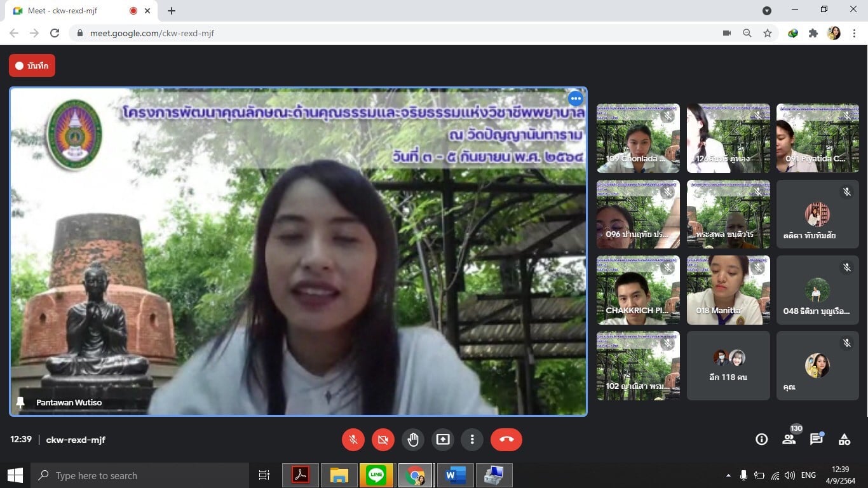Image resolution: width=868 pixels, height=488 pixels.
Task: Toggle the microphone mute button
Action: (353, 440)
